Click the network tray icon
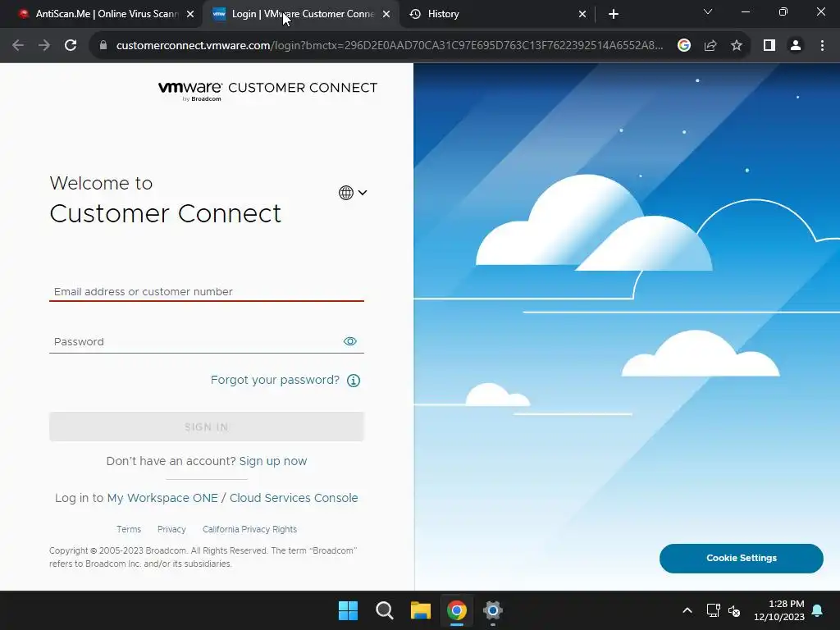The height and width of the screenshot is (630, 840). pos(714,610)
